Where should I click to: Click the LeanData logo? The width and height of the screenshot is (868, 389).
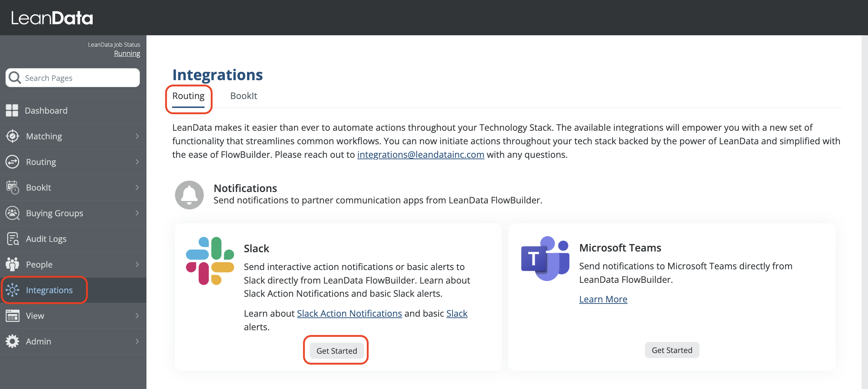coord(52,18)
